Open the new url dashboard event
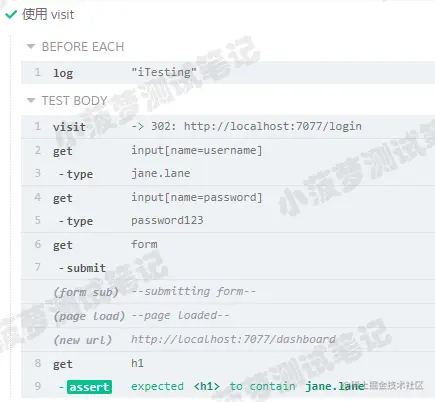 tap(228, 339)
